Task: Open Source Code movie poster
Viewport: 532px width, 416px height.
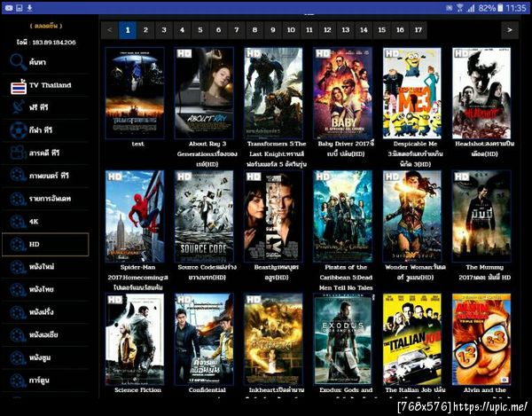Action: [204, 216]
